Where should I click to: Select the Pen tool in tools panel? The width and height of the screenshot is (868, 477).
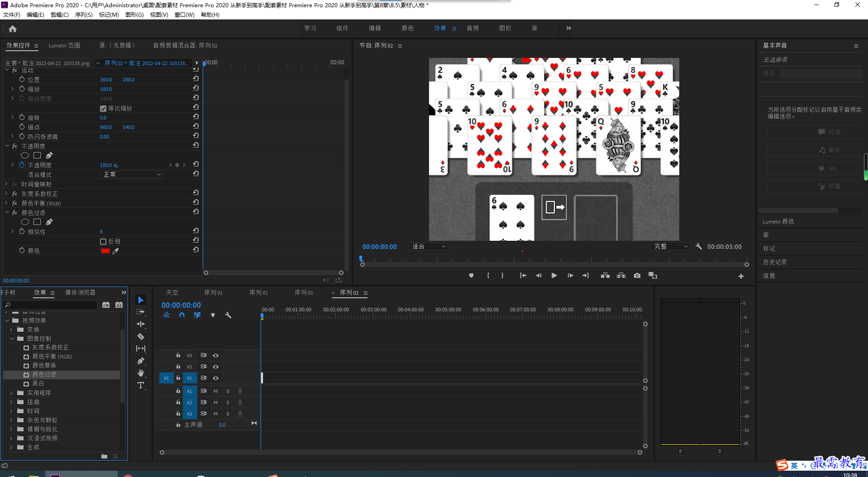[141, 361]
